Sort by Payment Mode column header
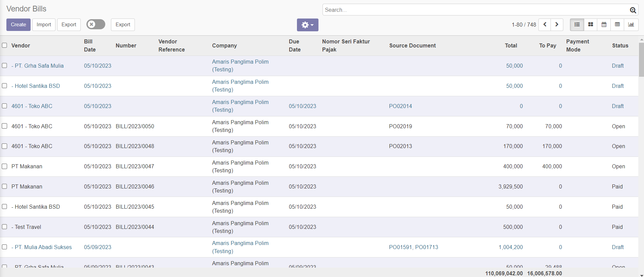 point(577,45)
